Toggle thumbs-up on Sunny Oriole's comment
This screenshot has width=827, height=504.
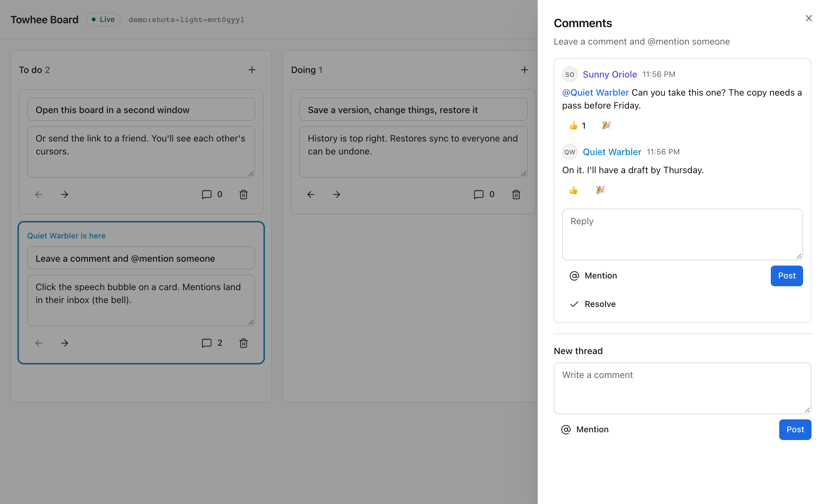click(577, 125)
